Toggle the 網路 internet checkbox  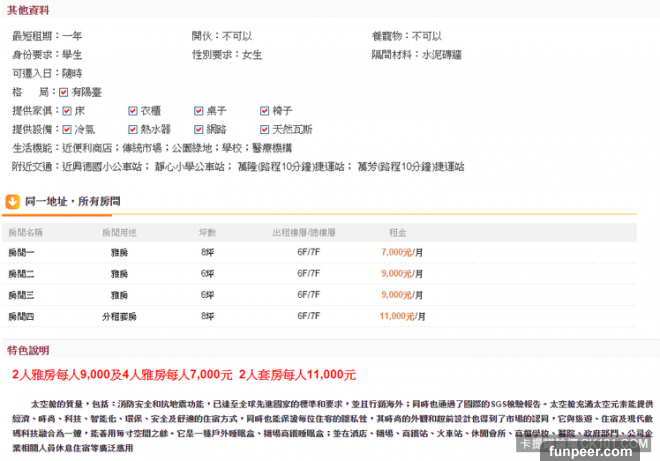pyautogui.click(x=199, y=129)
